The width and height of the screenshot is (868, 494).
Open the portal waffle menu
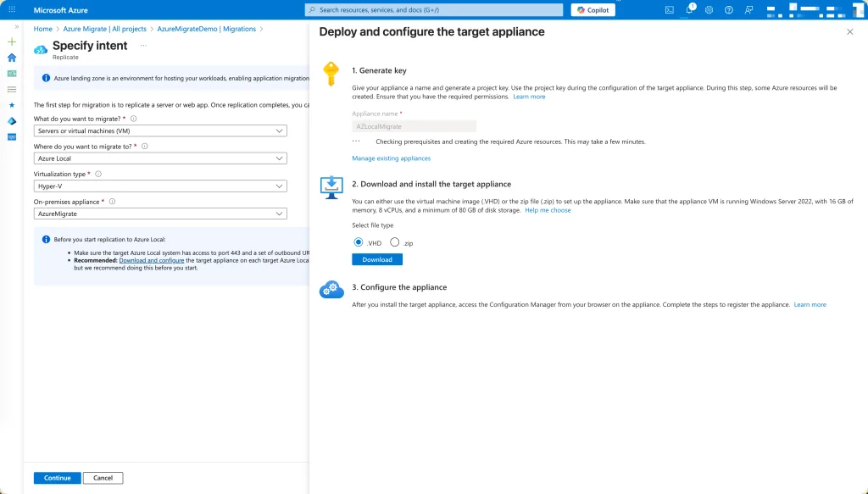12,10
